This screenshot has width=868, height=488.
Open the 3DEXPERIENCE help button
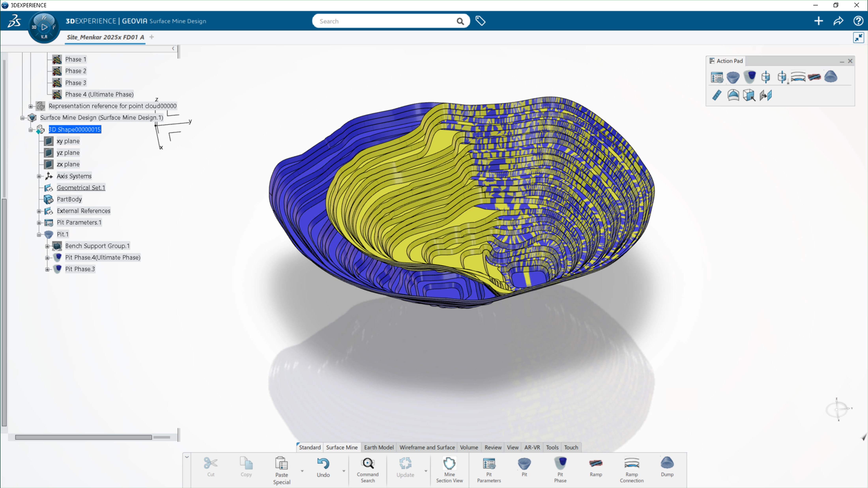click(858, 21)
